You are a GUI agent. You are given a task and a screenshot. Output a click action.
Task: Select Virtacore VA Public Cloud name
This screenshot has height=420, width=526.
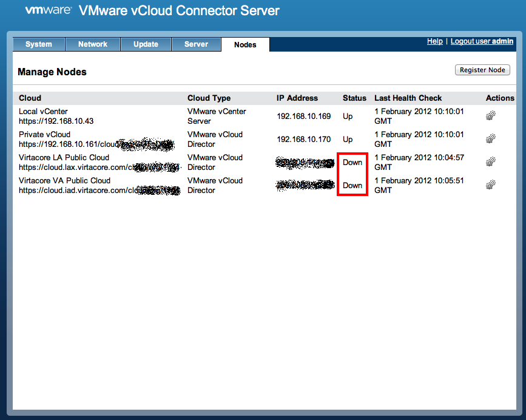click(64, 180)
